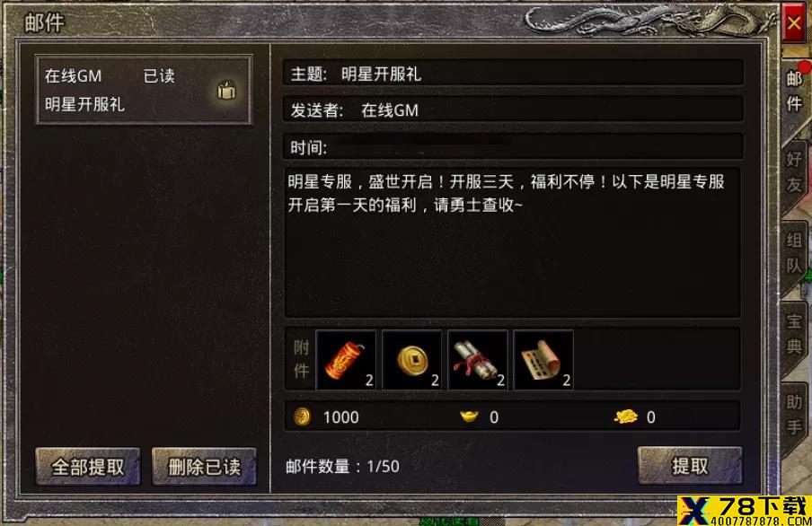Click the gold ingot currency icon
The image size is (812, 526).
[469, 416]
